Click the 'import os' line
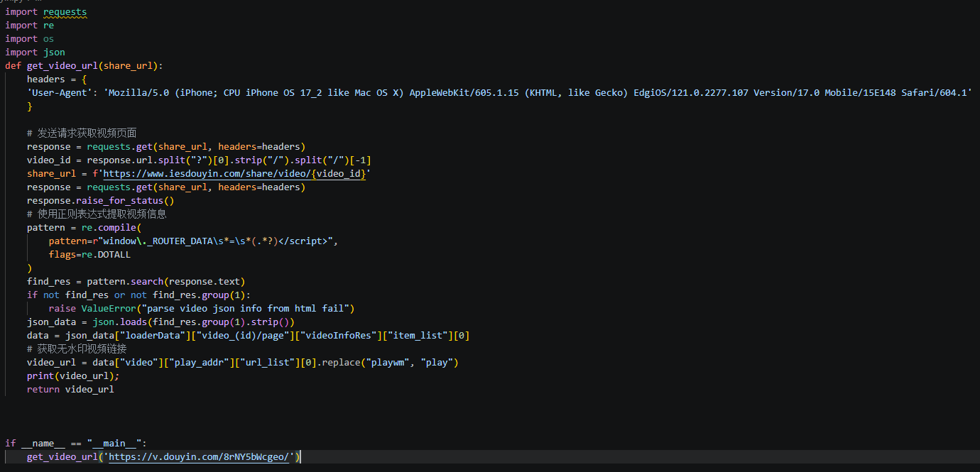Screen dimensions: 980x472 tap(30, 39)
